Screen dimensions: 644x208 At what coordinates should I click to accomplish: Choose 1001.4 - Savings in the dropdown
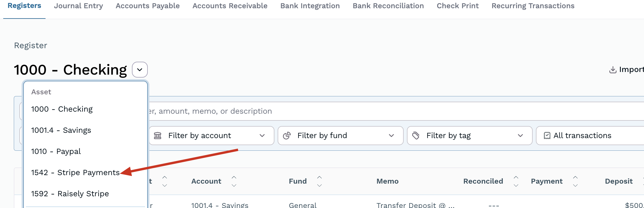point(61,130)
